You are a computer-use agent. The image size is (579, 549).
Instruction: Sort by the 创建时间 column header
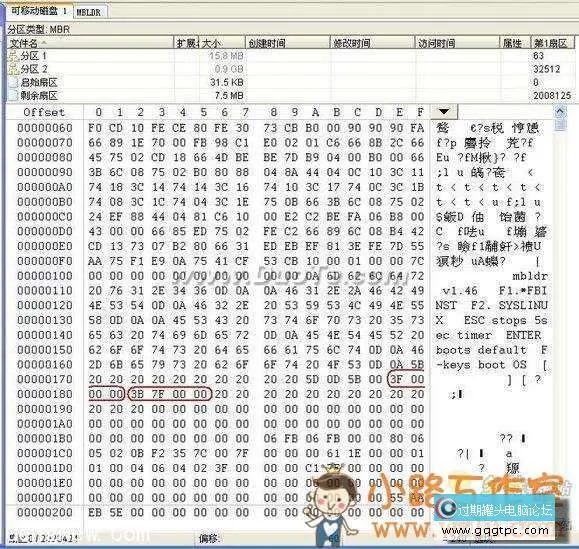pos(288,43)
